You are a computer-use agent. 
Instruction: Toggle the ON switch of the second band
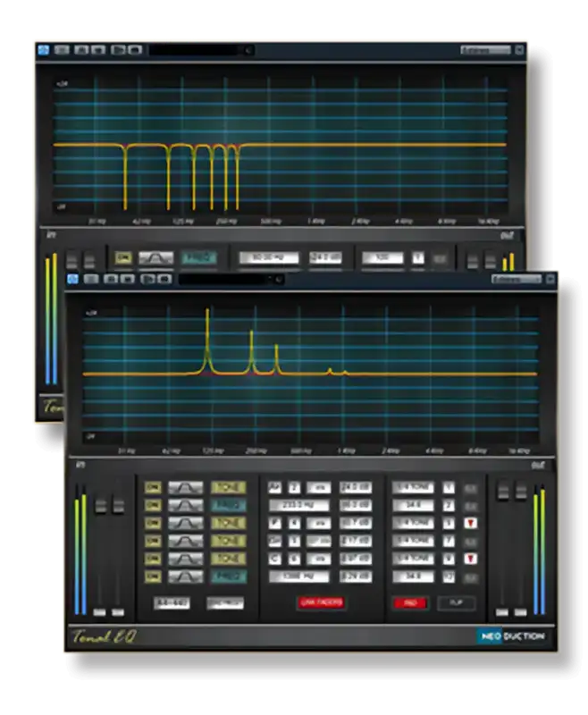click(x=153, y=506)
